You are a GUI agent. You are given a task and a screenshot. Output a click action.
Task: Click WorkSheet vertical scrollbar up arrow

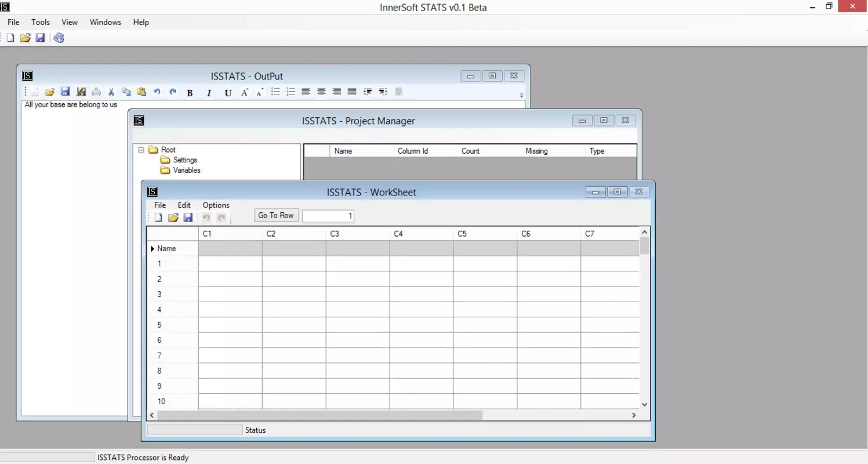pos(644,232)
